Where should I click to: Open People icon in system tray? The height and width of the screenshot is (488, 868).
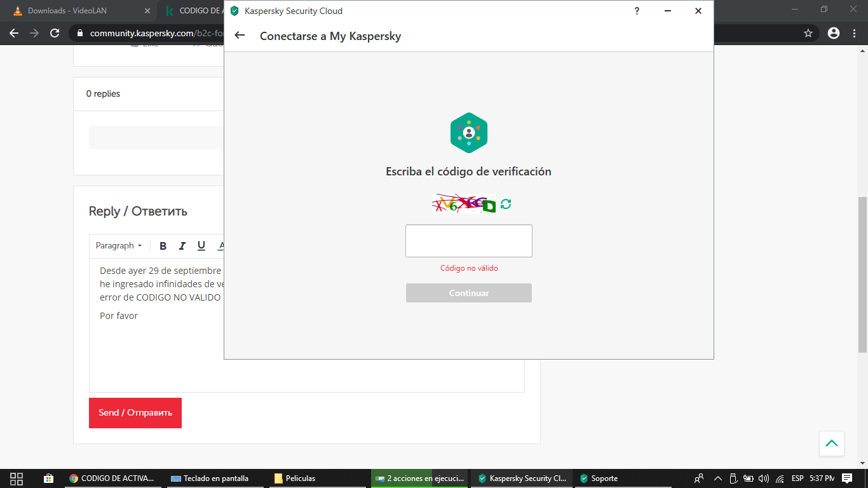click(x=699, y=478)
